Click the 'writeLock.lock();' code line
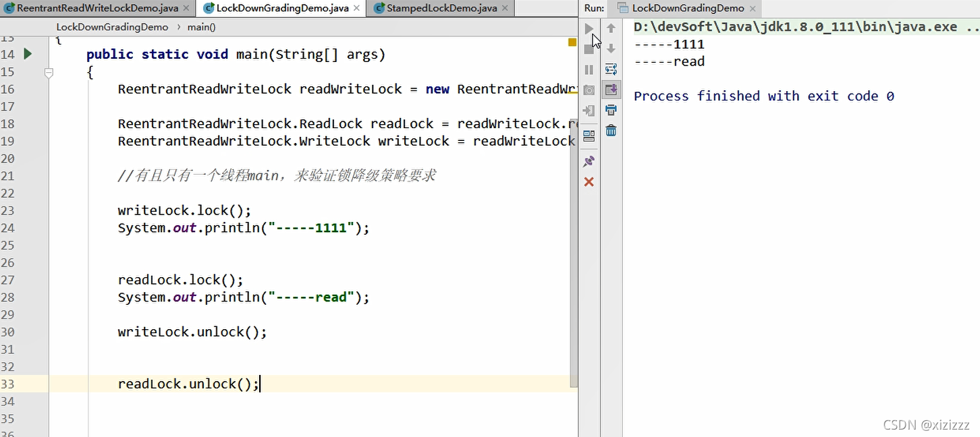Screen dimensions: 980x437 coord(184,210)
